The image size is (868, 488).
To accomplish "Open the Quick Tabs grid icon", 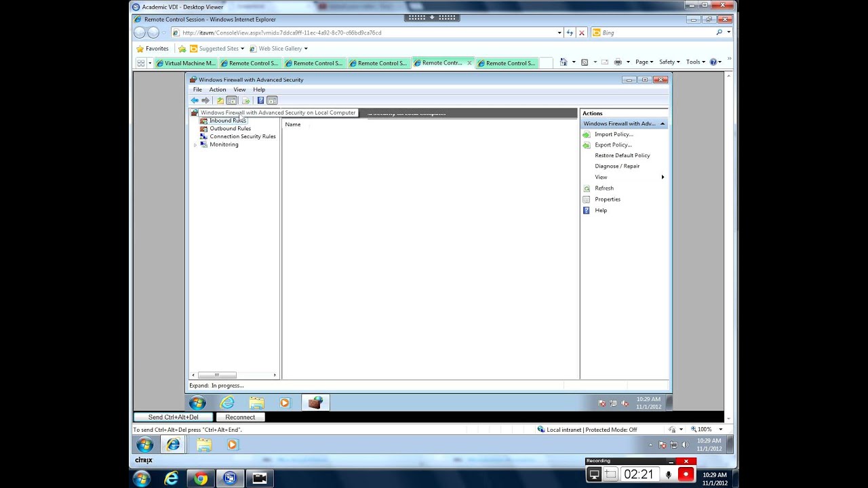I will (x=140, y=63).
